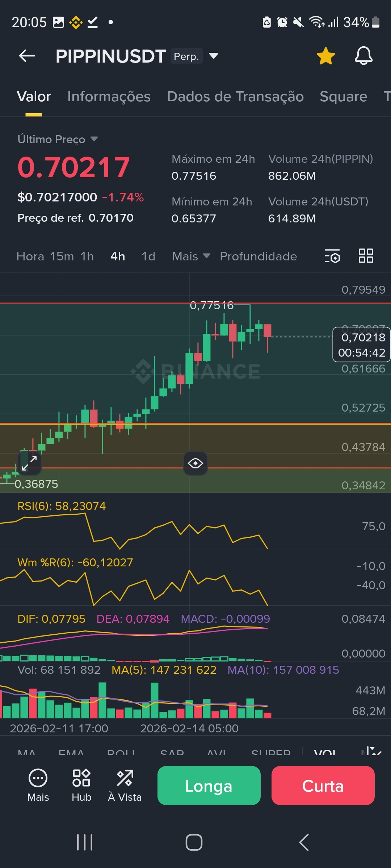Select the Hora chart interval
The image size is (391, 868).
click(x=30, y=256)
